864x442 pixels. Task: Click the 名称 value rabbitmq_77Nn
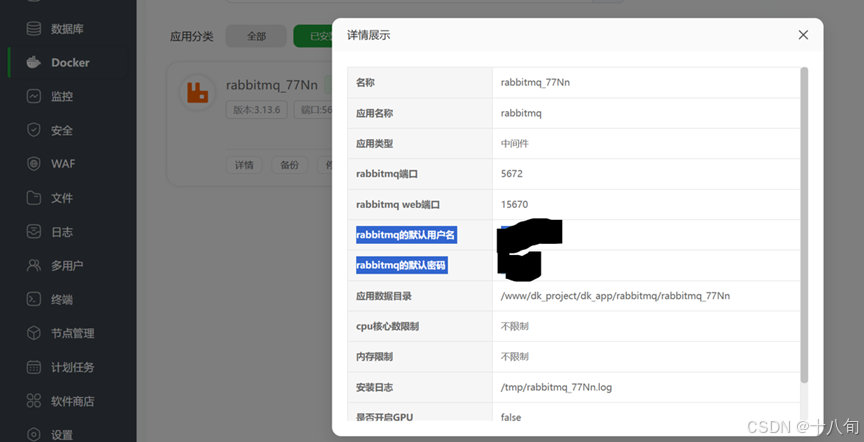(x=535, y=83)
